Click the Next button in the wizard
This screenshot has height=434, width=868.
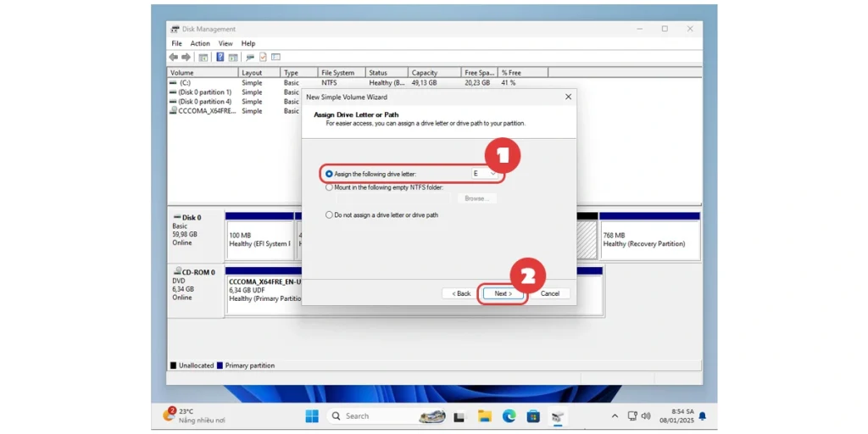coord(503,293)
